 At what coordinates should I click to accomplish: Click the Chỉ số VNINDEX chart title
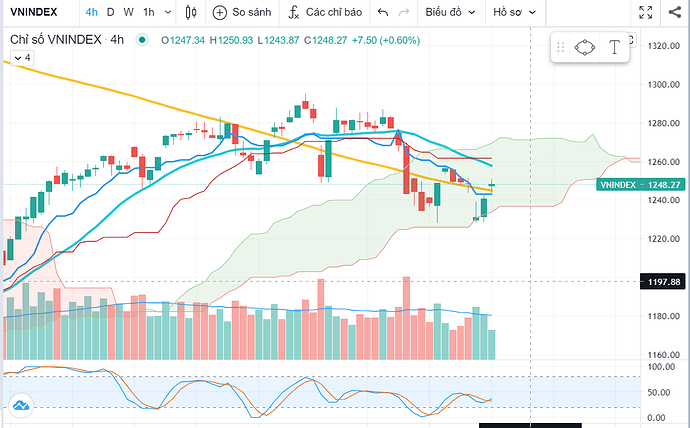click(x=56, y=40)
